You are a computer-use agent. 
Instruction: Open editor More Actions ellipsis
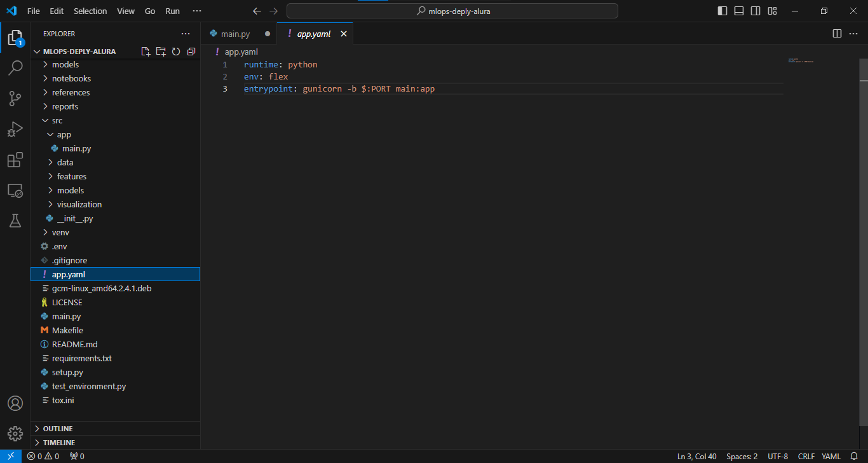pyautogui.click(x=854, y=34)
